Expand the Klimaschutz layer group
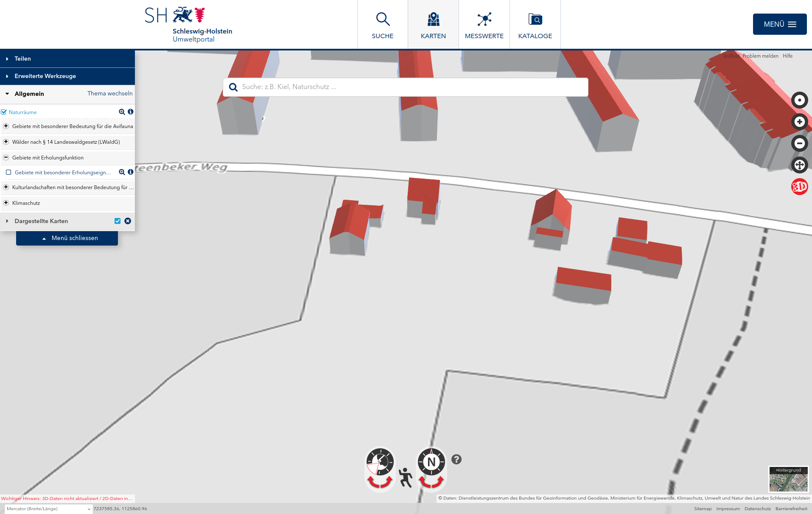812x514 pixels. tap(6, 203)
